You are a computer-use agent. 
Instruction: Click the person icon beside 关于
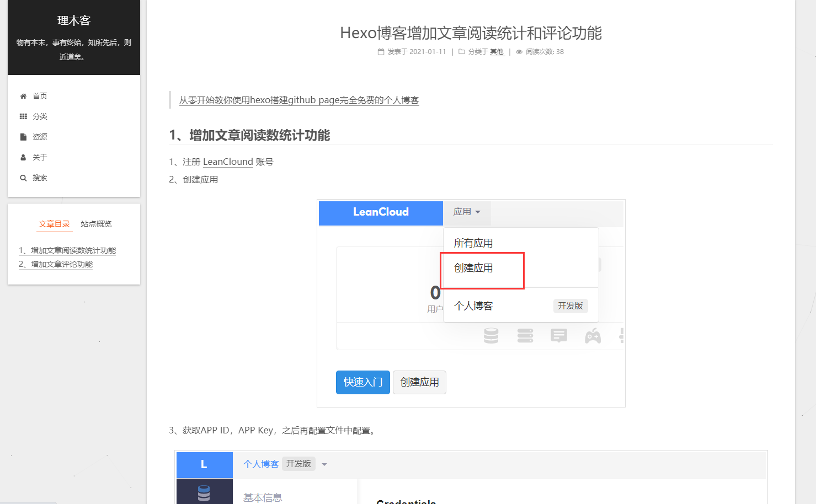pos(23,157)
